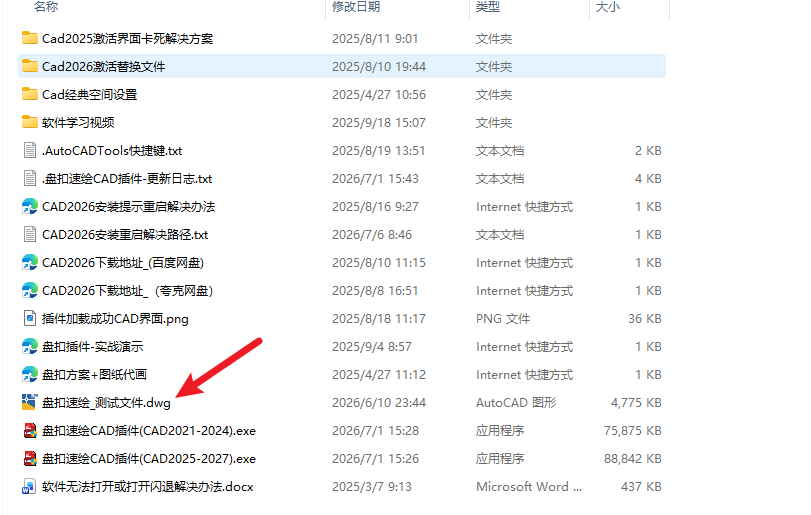Viewport: 811px width, 515px height.
Task: Select file name 盘扣插件-实战演示
Action: [x=93, y=346]
